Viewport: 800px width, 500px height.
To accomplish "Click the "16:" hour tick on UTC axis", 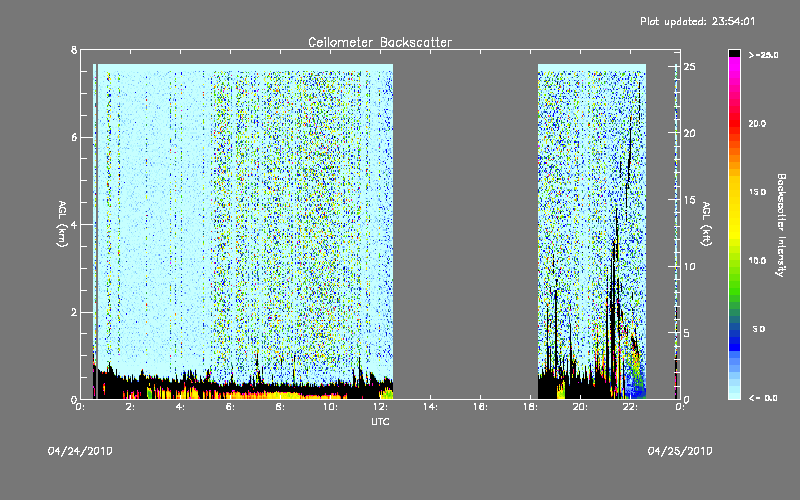I will (480, 407).
